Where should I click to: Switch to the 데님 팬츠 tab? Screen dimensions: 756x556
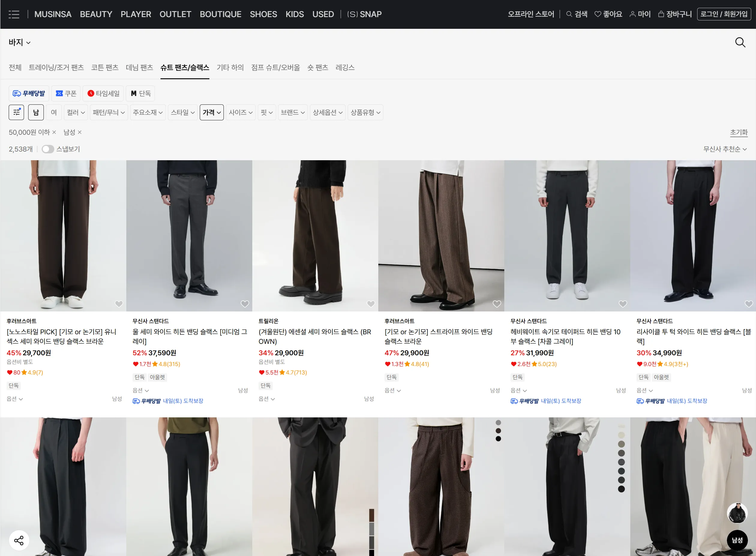[x=139, y=68]
